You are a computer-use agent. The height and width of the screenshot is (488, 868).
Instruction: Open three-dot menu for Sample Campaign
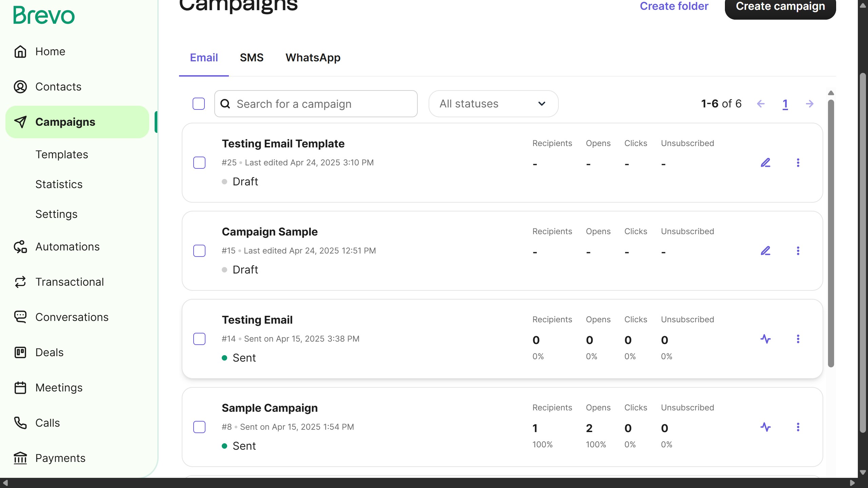click(798, 427)
